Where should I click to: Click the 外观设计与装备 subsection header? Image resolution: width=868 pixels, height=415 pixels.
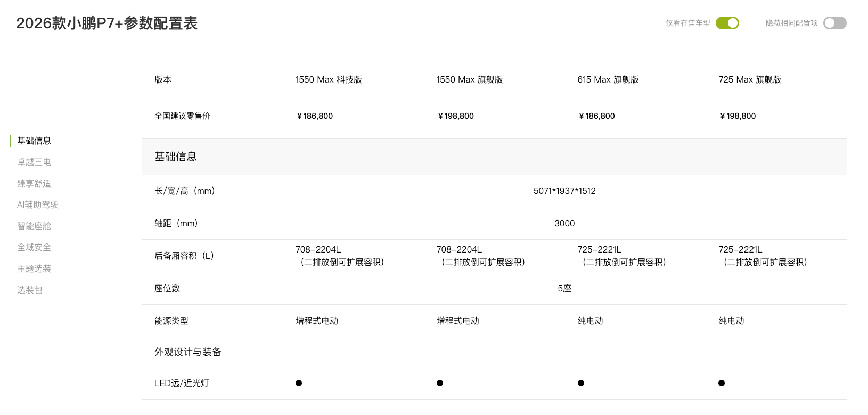click(188, 352)
